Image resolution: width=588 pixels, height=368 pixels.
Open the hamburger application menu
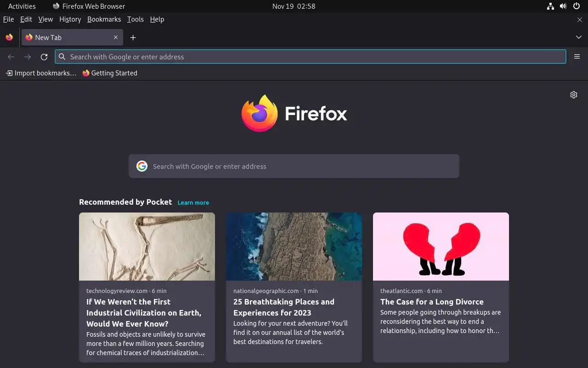pyautogui.click(x=577, y=57)
